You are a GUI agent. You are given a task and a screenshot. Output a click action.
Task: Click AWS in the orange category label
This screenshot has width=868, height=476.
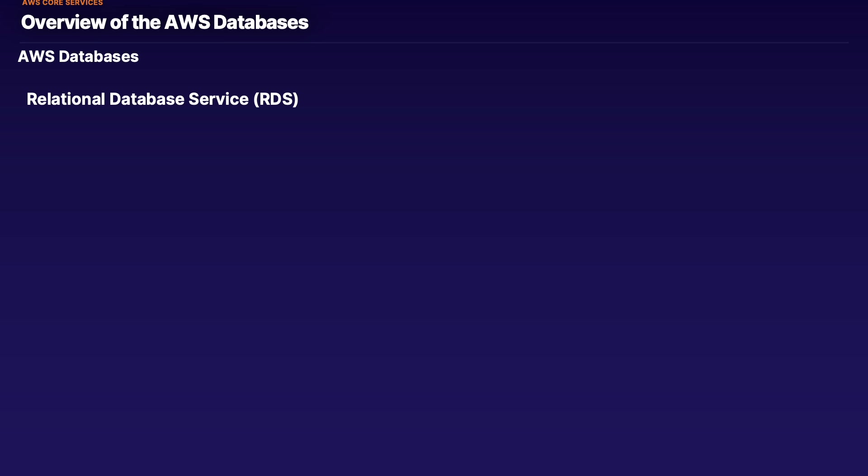point(31,3)
